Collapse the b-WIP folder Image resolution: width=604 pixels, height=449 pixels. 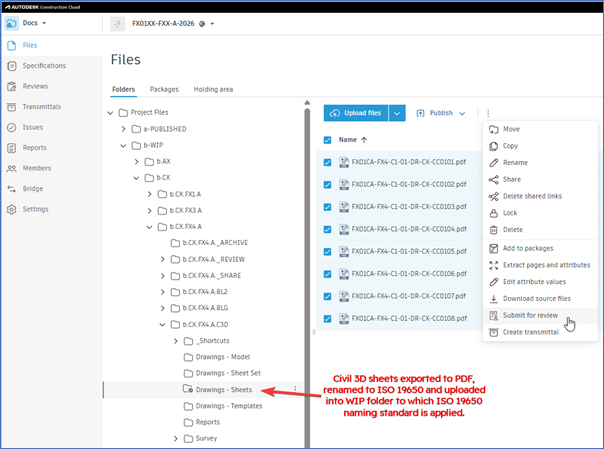(x=123, y=146)
